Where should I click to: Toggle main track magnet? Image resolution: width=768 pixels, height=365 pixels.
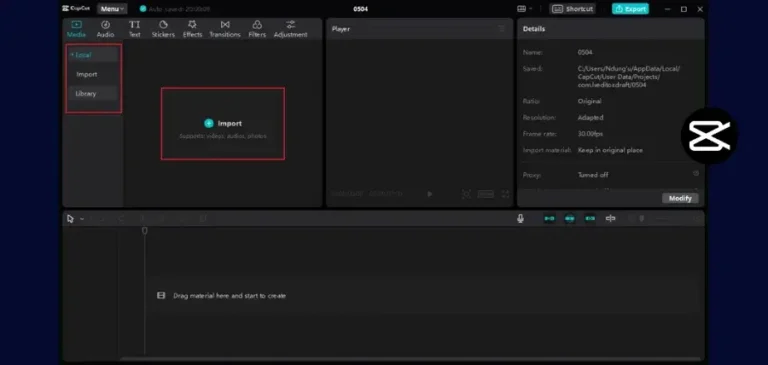550,219
